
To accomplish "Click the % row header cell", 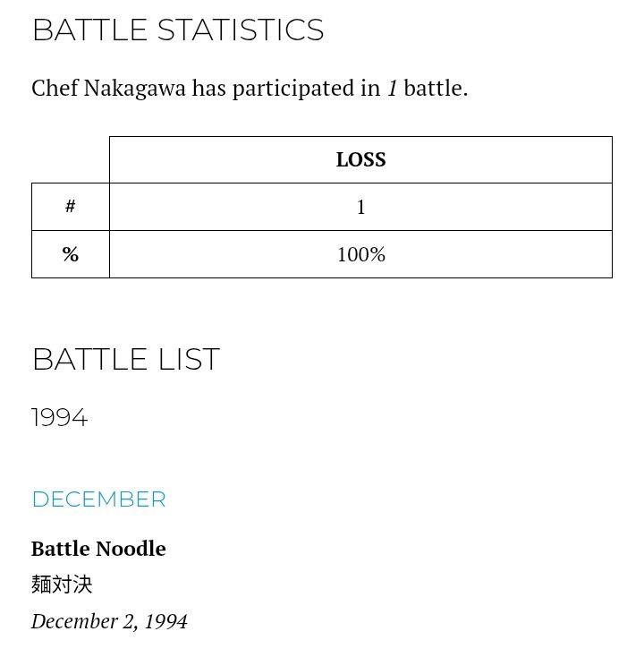I will (71, 255).
